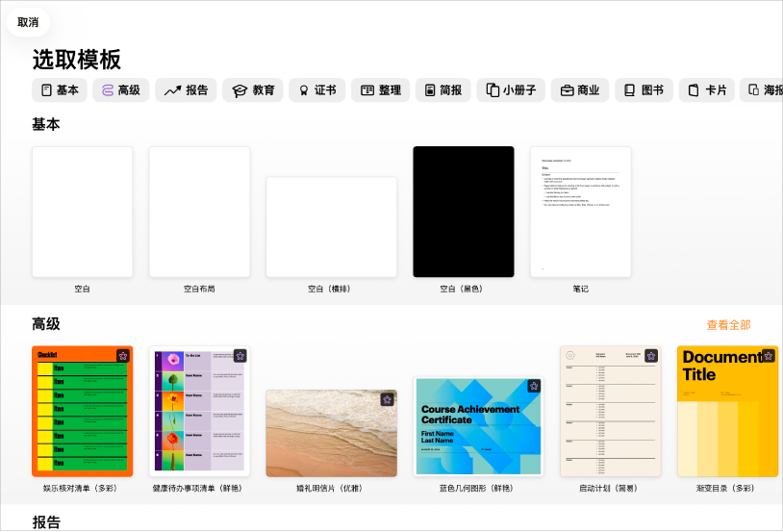
Task: Click the 取消 cancel button
Action: click(28, 22)
